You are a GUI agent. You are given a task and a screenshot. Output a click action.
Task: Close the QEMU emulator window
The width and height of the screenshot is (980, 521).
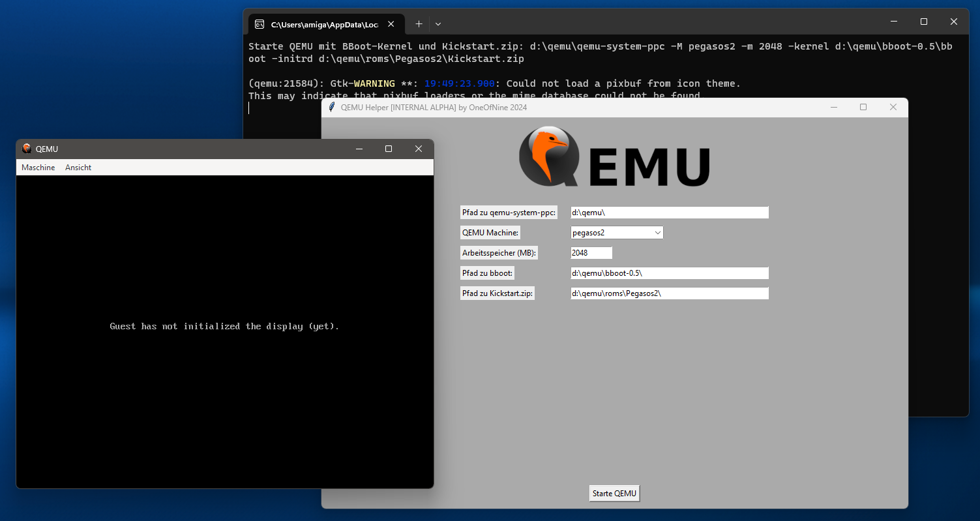[x=419, y=149]
